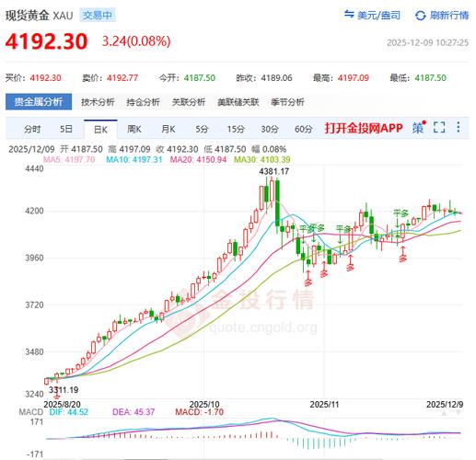Image resolution: width=476 pixels, height=460 pixels.
Task: Click the 现货黄金 XAU title
Action: click(40, 16)
